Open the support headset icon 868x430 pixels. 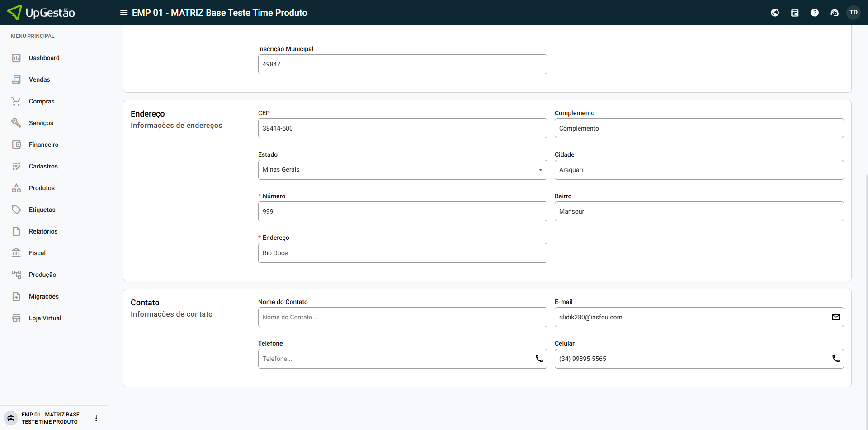coord(835,13)
